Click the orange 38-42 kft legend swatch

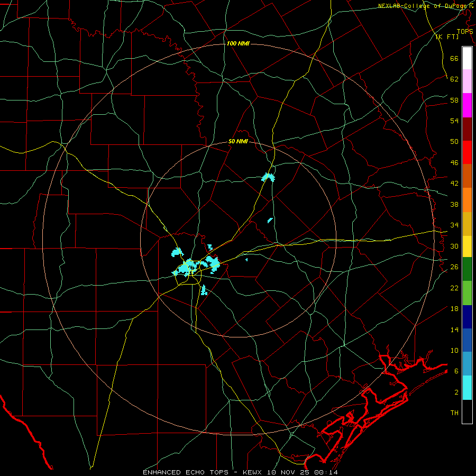click(467, 200)
